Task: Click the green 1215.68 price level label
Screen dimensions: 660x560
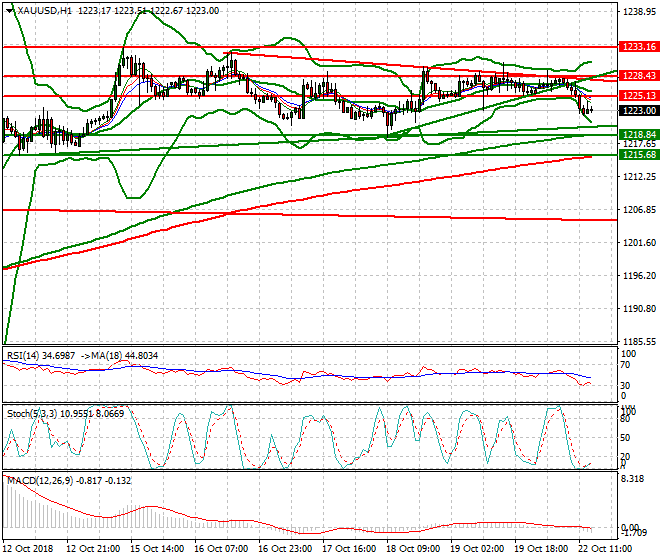Action: 639,155
